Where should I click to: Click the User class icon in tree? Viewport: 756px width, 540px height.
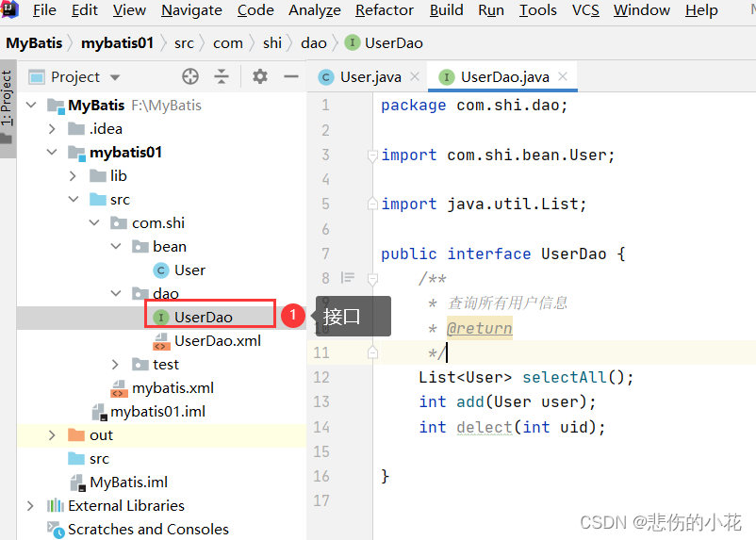pos(161,270)
